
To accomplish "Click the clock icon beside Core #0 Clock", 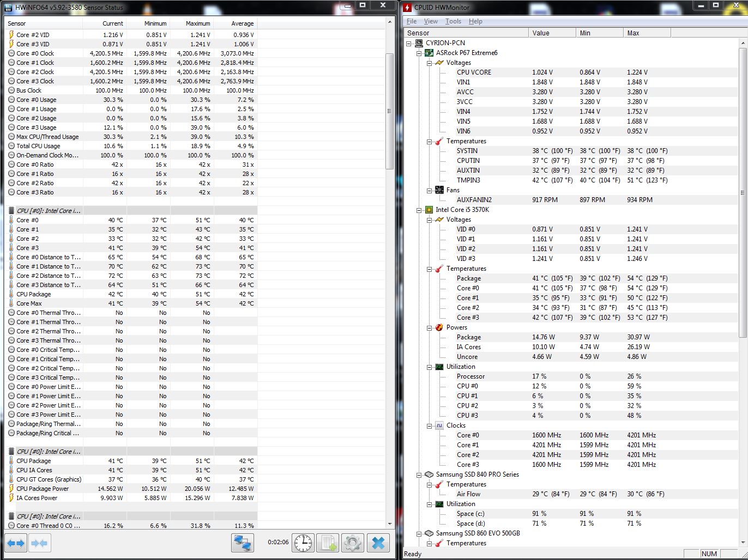I will tap(11, 53).
